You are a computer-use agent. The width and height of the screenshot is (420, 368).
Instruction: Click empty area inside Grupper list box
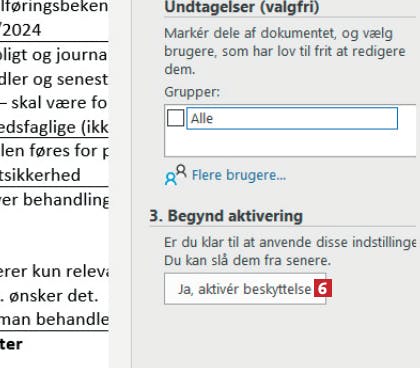pos(290,143)
